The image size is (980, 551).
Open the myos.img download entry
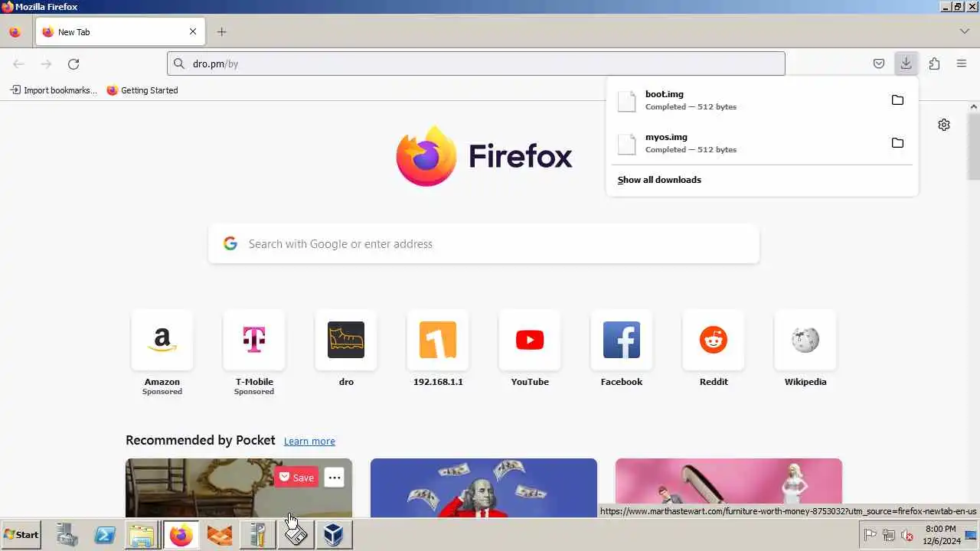tap(746, 143)
